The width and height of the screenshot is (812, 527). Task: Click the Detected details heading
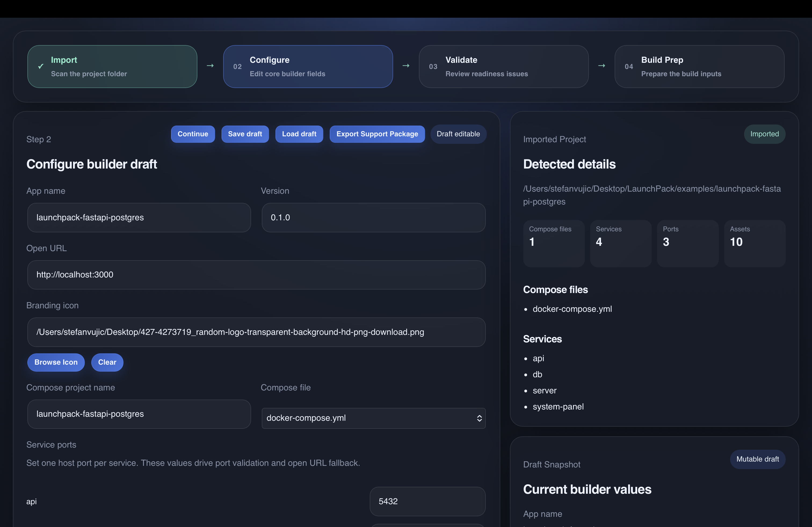point(570,164)
